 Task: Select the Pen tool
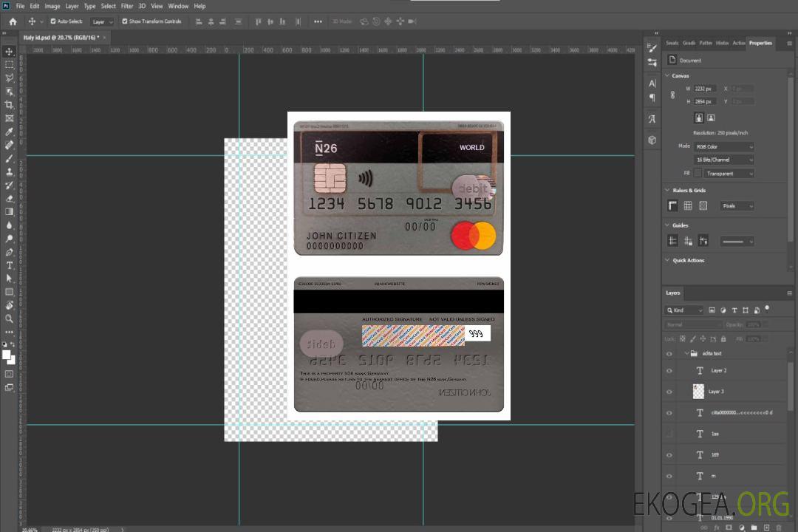9,252
